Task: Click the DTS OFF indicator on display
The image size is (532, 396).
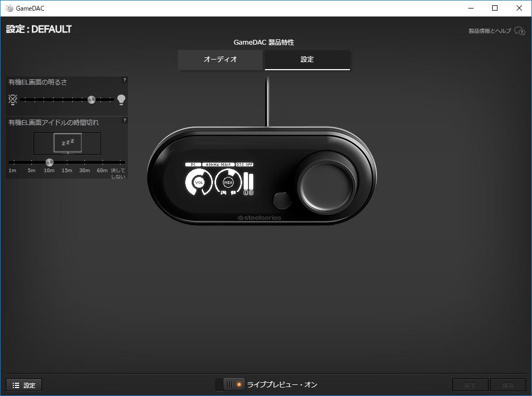Action: (x=245, y=164)
